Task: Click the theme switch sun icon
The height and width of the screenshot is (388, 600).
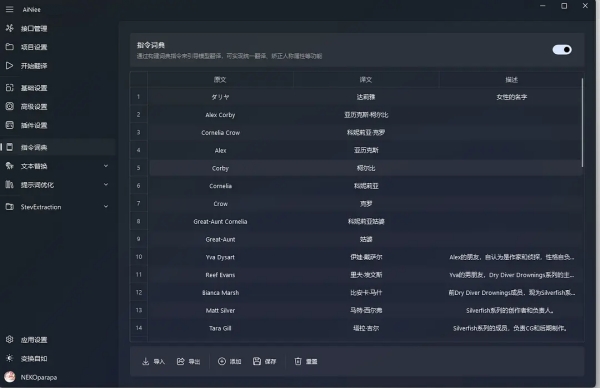Action: coord(10,358)
